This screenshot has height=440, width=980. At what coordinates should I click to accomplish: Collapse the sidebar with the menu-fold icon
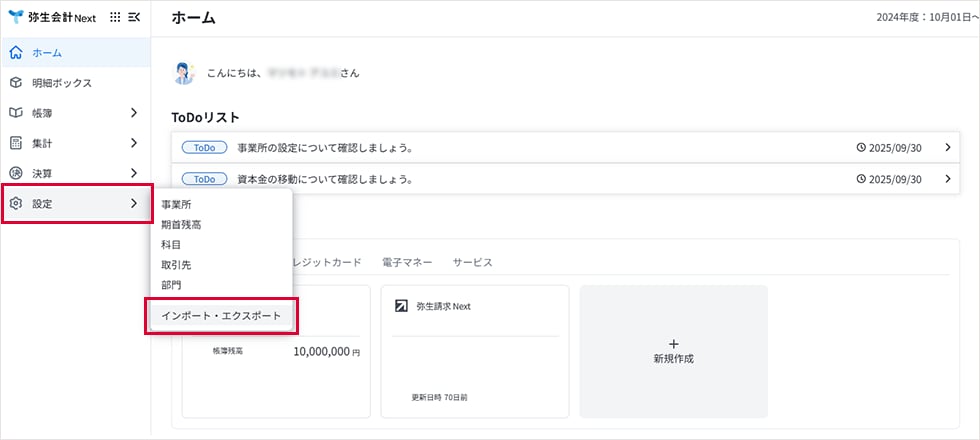(x=134, y=17)
